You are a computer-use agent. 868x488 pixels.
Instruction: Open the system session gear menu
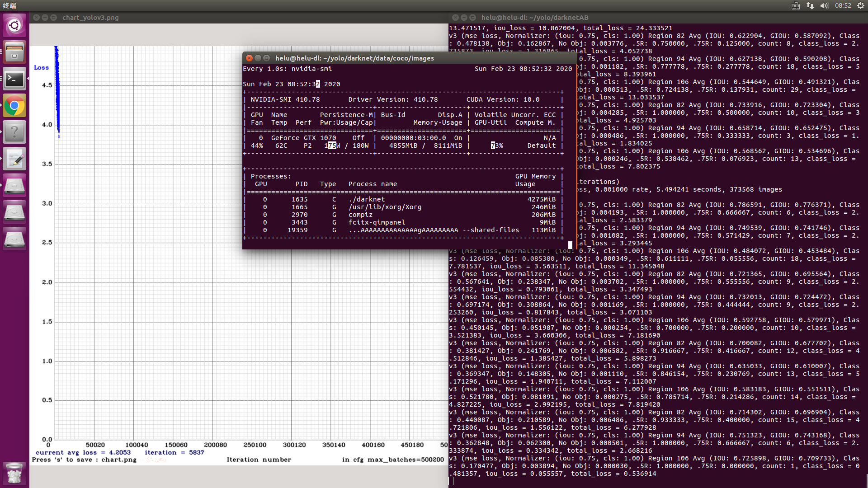point(860,5)
